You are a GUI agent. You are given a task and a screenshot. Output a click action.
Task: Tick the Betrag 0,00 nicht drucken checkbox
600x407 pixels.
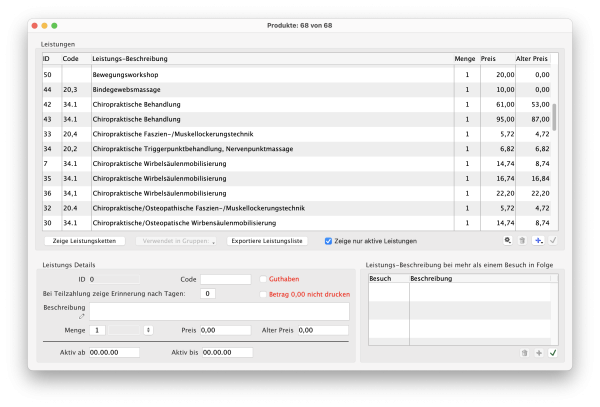[264, 295]
